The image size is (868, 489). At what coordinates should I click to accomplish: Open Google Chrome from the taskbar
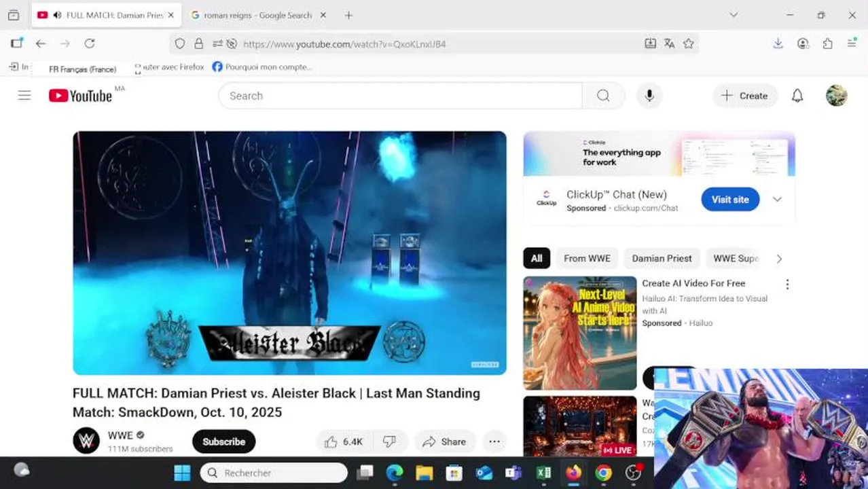pos(603,473)
